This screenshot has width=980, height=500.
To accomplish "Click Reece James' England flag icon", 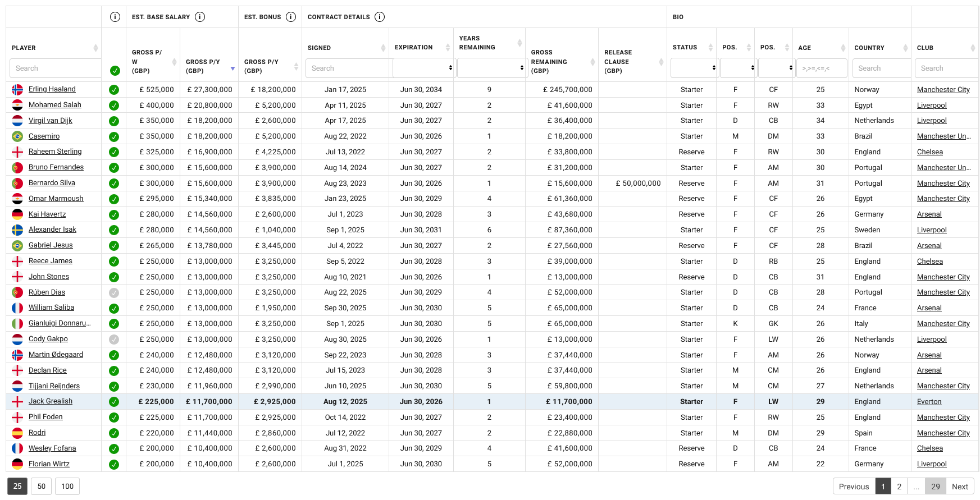I will [17, 261].
